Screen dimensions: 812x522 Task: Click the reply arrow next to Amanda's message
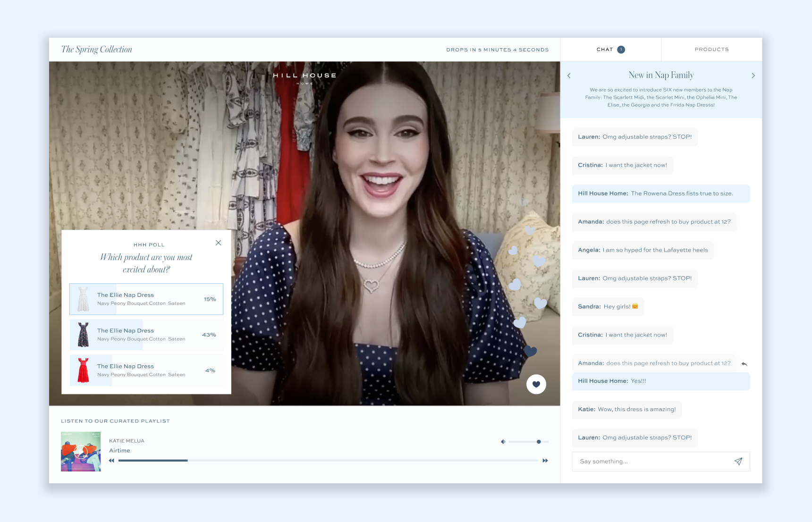[x=744, y=364]
